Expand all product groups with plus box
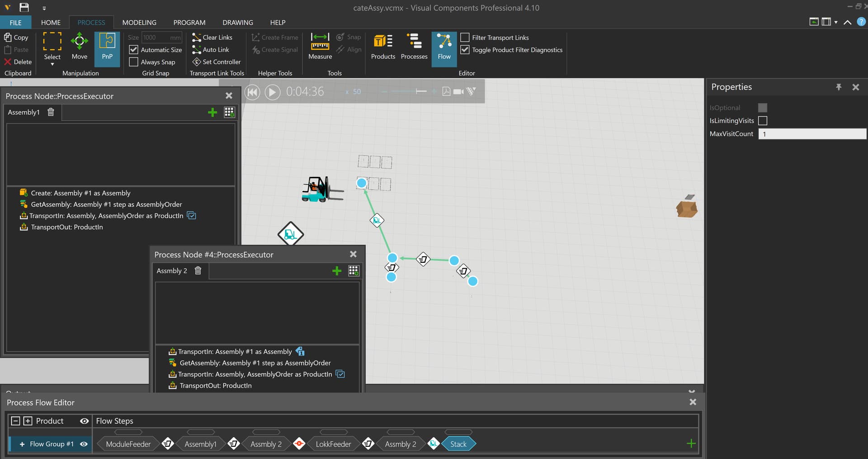The width and height of the screenshot is (868, 459). pyautogui.click(x=28, y=421)
